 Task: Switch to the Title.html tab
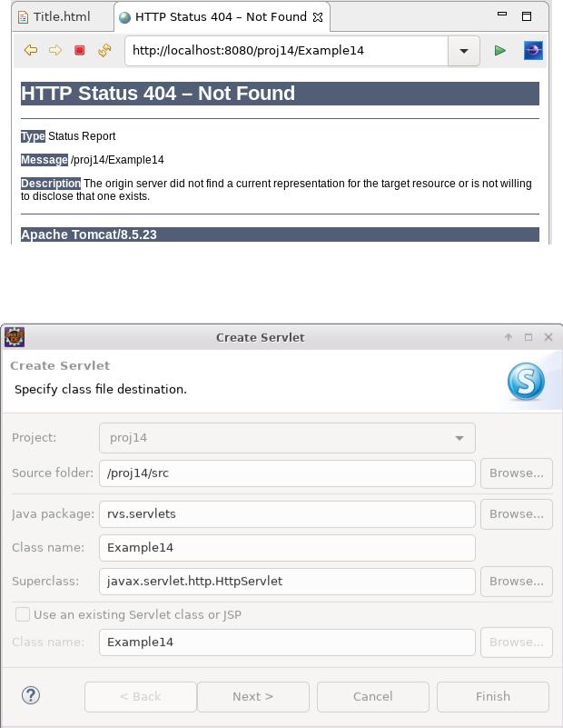[x=54, y=17]
